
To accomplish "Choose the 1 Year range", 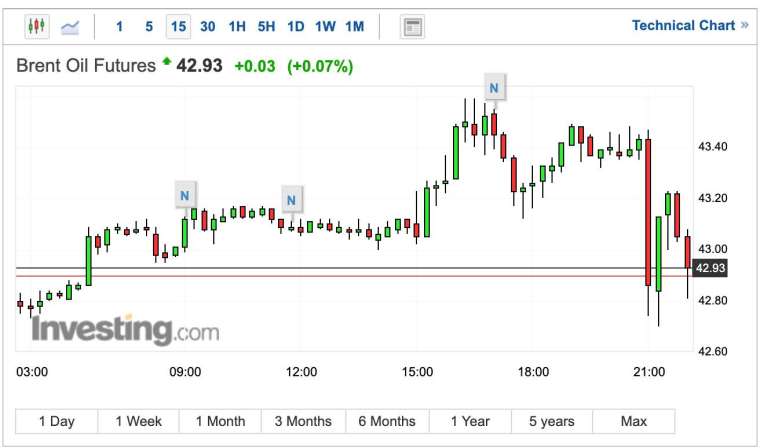I will [x=470, y=421].
